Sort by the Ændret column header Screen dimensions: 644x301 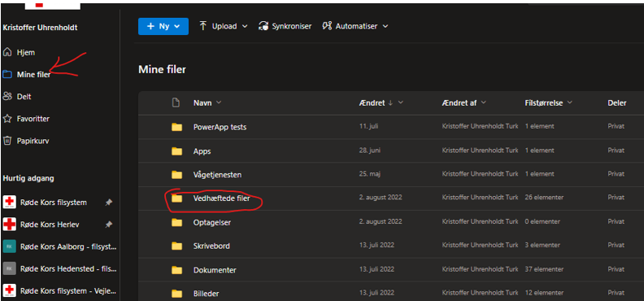coord(372,103)
